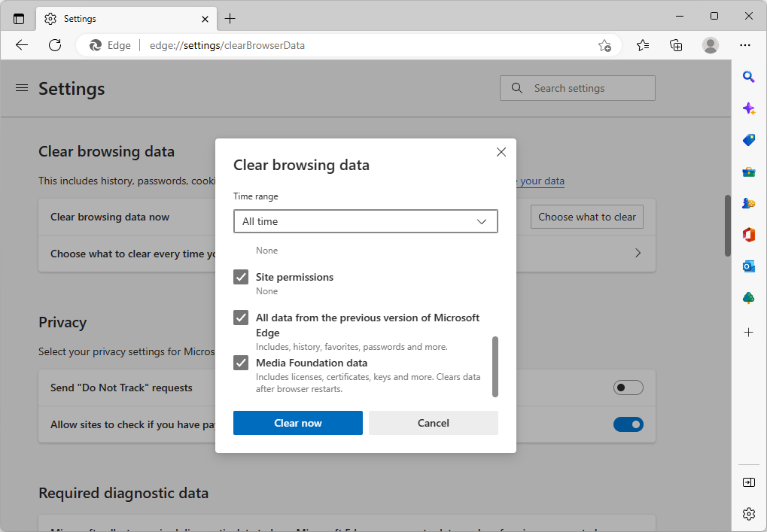The image size is (767, 532).
Task: Uncheck Media Foundation data checkbox
Action: (241, 363)
